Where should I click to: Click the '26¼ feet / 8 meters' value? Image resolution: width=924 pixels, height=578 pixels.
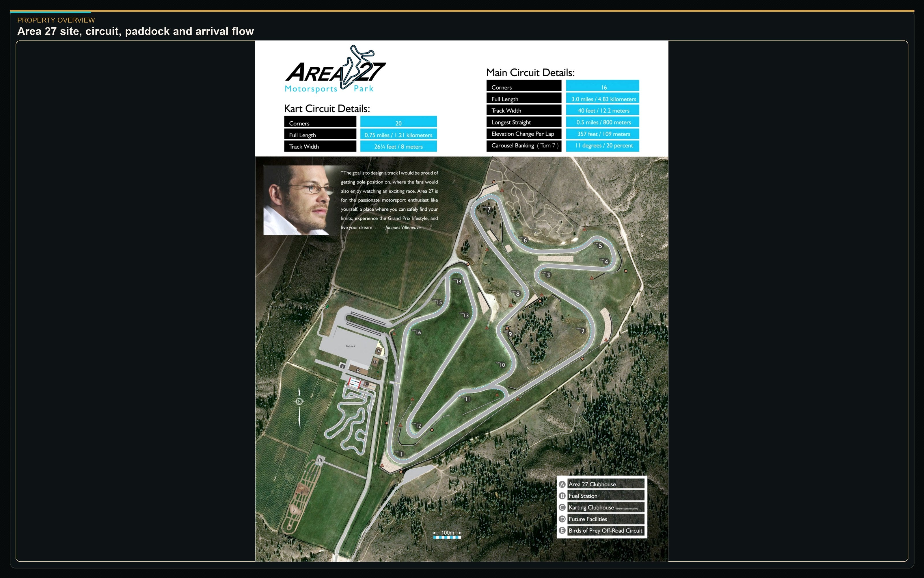click(x=398, y=147)
